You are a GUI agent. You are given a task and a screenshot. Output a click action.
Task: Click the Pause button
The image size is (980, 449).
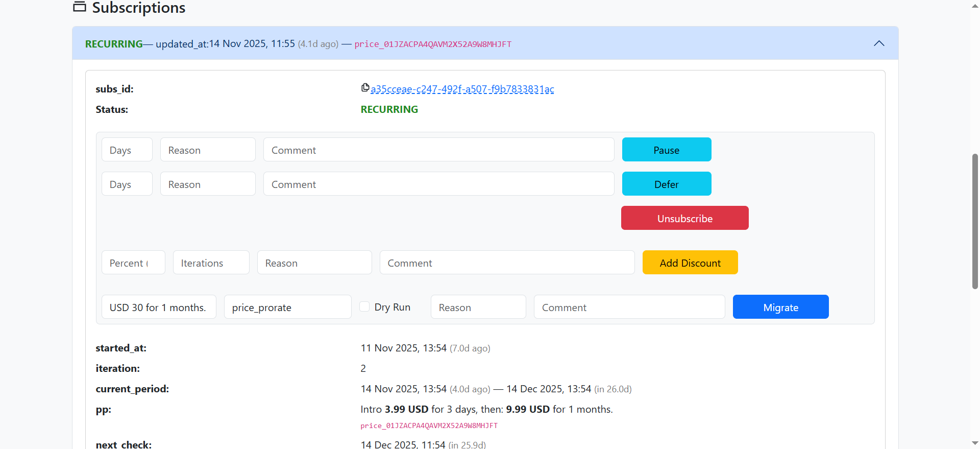pos(667,150)
